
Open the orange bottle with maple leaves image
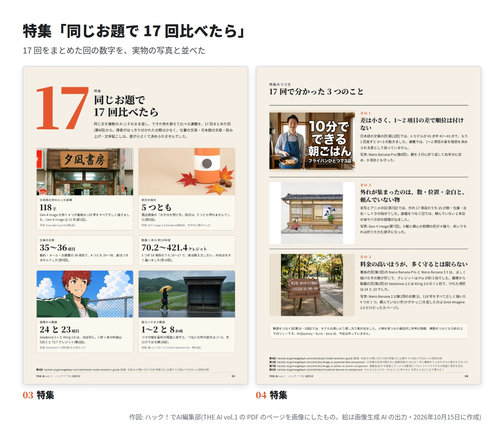coord(187,172)
